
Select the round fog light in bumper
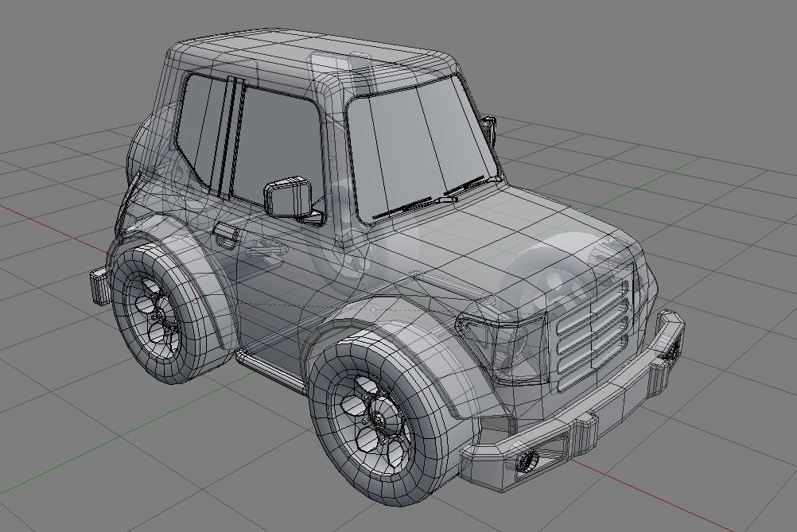527,461
